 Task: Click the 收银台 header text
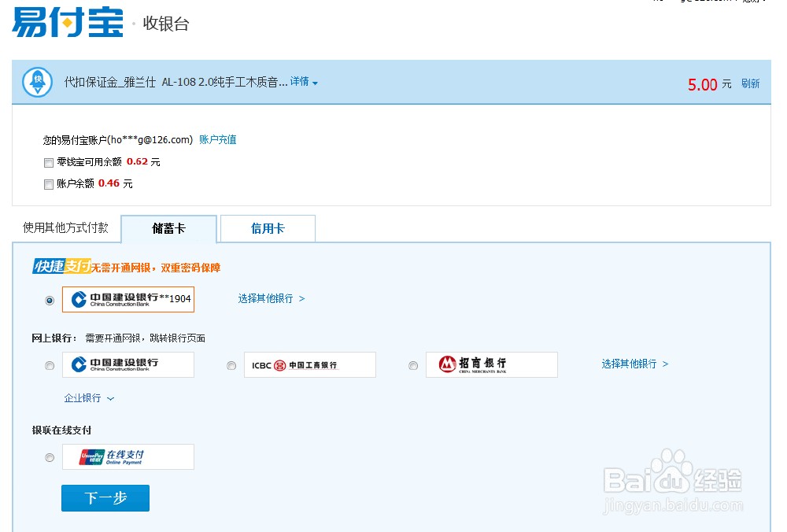pos(166,24)
